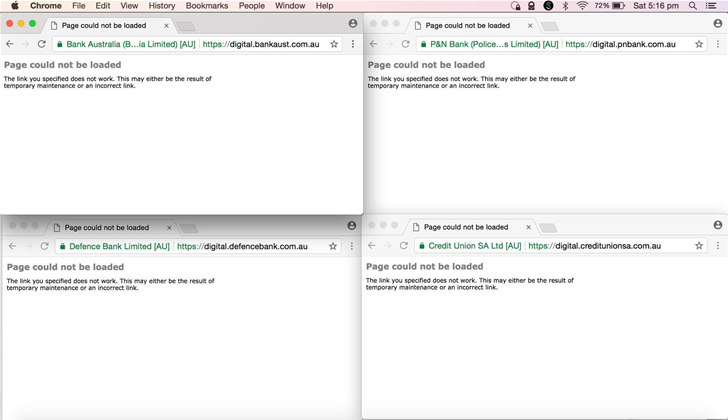Bookmark the P&N Bank page with star
Viewport: 728px width, 420px height.
(x=699, y=44)
